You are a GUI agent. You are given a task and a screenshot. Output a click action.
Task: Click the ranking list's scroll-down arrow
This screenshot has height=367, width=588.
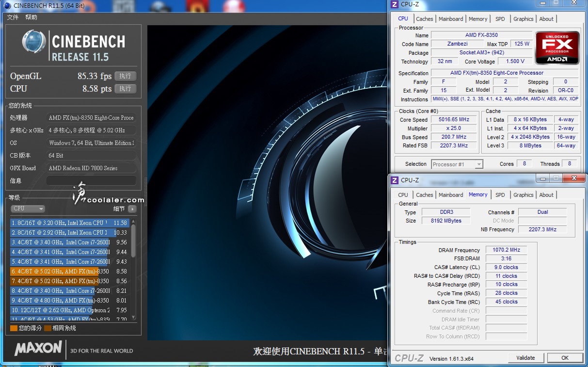pyautogui.click(x=133, y=318)
